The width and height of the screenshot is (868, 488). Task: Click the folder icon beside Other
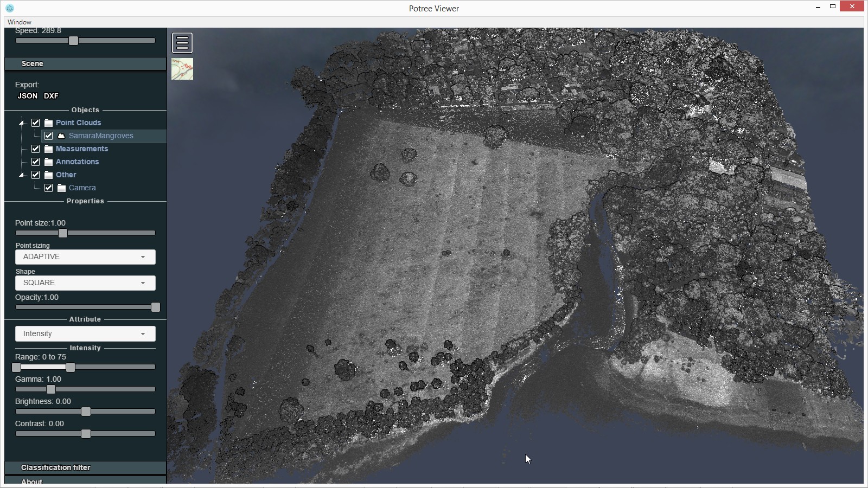[x=48, y=175]
